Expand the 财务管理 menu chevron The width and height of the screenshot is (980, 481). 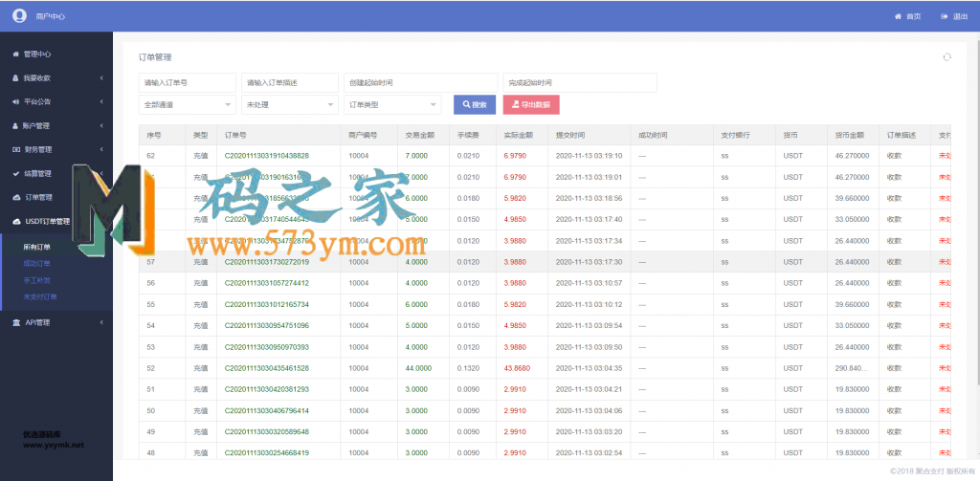click(x=101, y=149)
